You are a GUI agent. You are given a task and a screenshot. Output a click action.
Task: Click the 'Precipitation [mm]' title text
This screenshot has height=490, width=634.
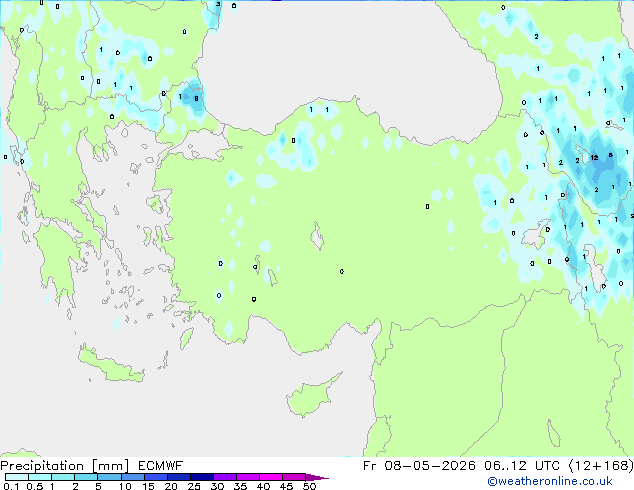(x=64, y=466)
